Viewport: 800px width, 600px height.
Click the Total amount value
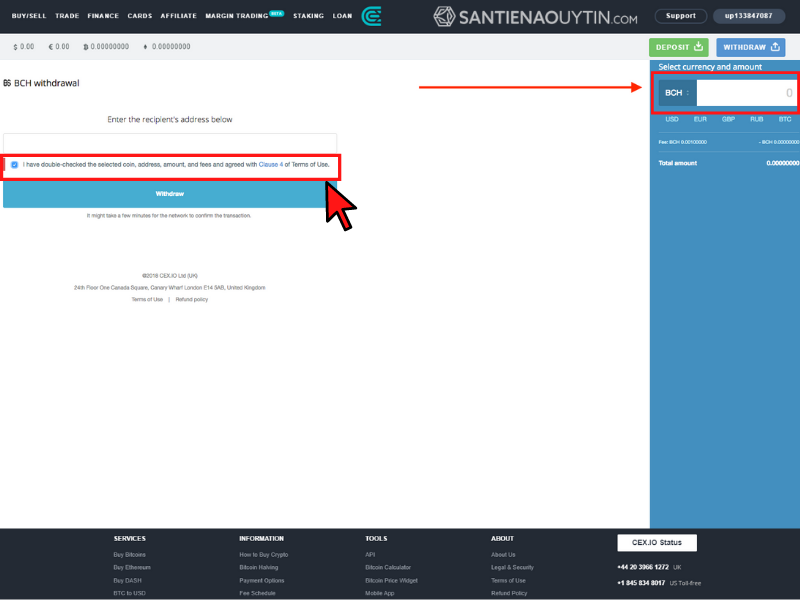782,163
